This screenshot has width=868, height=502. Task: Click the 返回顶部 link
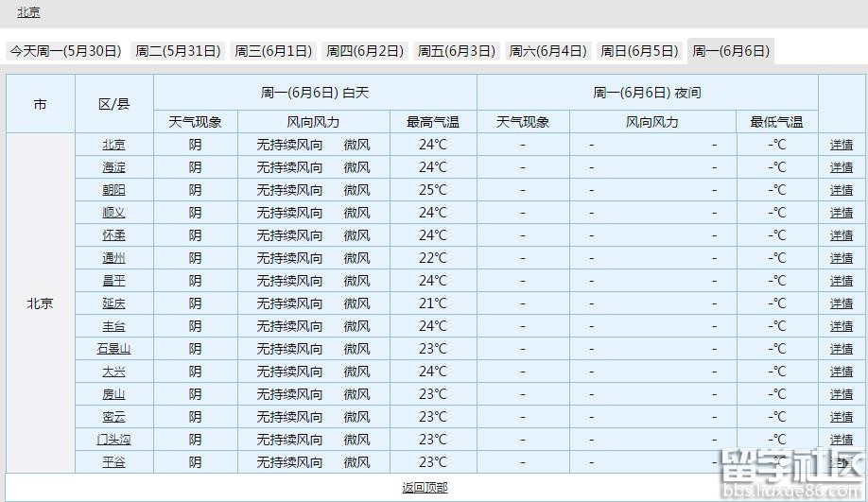coord(425,488)
